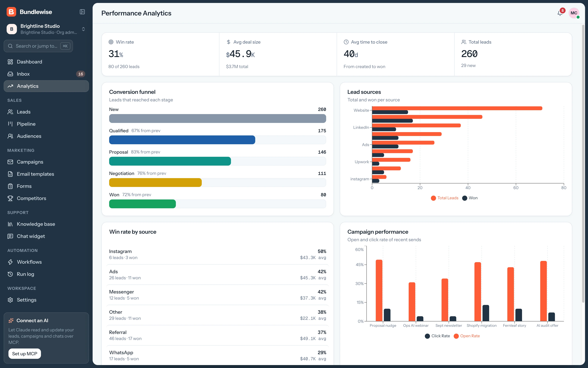The image size is (588, 368).
Task: Click the Inbox tray icon
Action: [x=10, y=74]
